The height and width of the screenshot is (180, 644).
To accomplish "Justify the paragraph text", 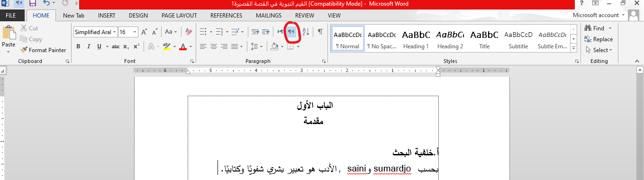I will [x=234, y=46].
